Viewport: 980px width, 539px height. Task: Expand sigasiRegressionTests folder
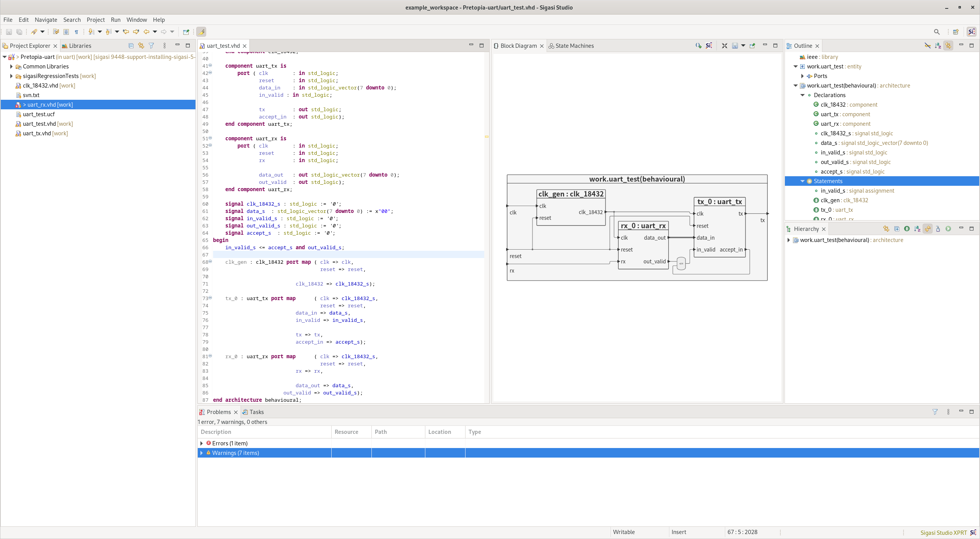click(x=11, y=76)
